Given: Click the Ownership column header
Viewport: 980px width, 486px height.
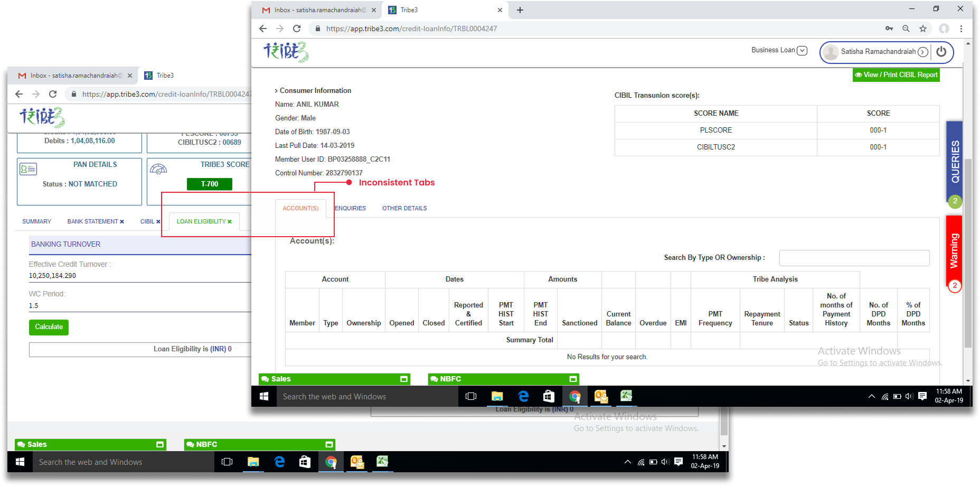Looking at the screenshot, I should pos(363,323).
